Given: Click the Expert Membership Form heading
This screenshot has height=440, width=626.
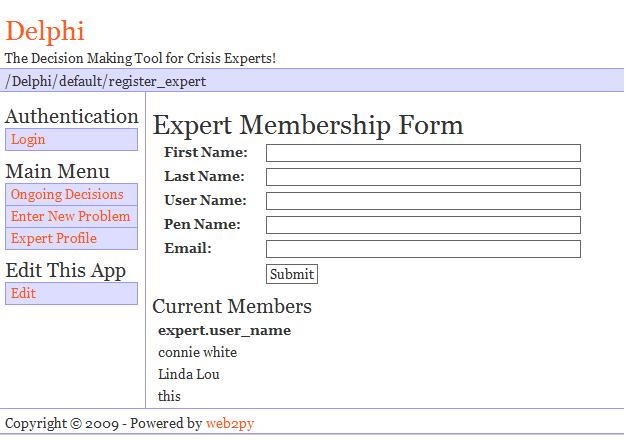Looking at the screenshot, I should tap(308, 125).
